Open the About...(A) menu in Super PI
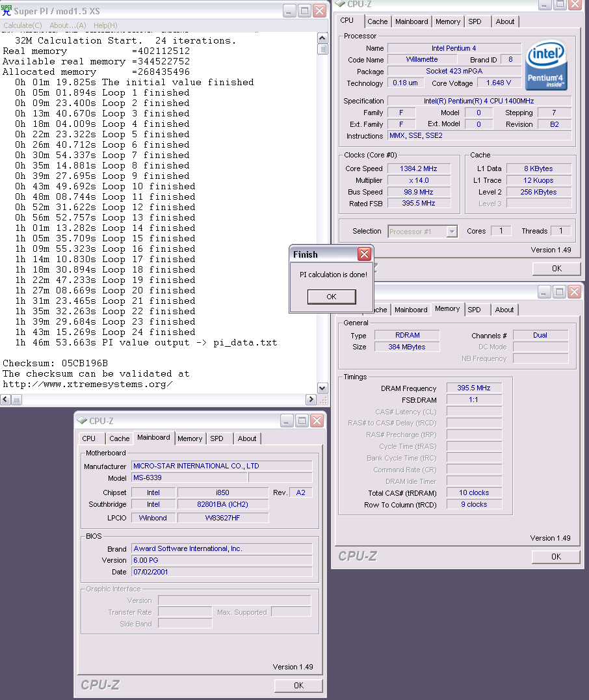The height and width of the screenshot is (700, 589). click(x=68, y=25)
